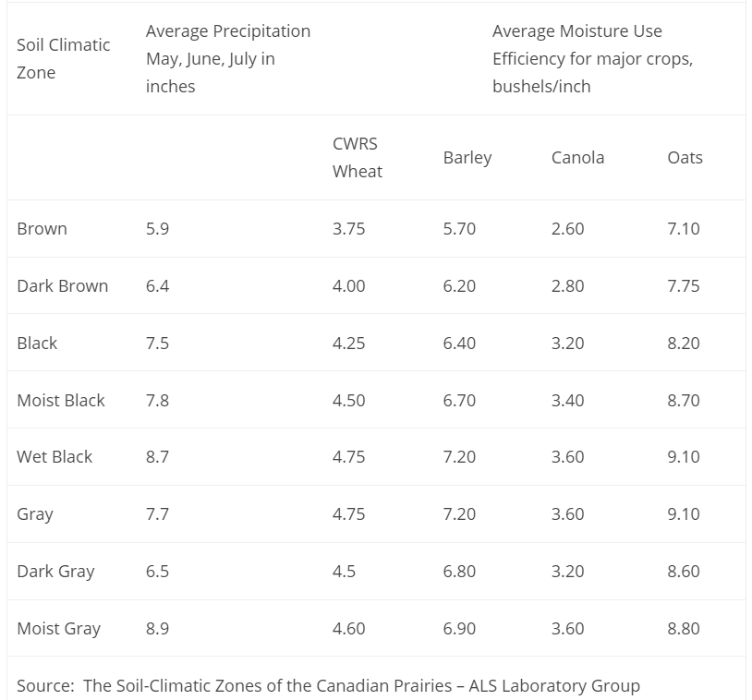Click the Black soil zone row label
This screenshot has height=700, width=752.
37,344
